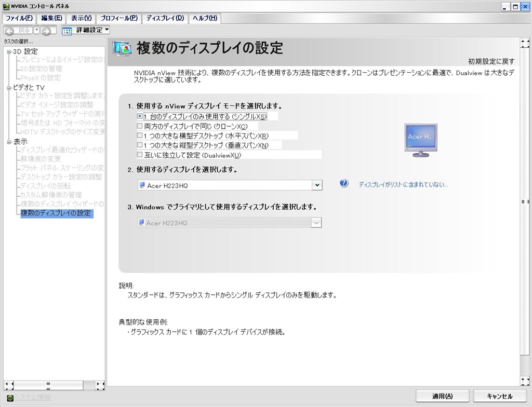The height and width of the screenshot is (407, 532).
Task: Click the green system information icon
Action: (10, 398)
